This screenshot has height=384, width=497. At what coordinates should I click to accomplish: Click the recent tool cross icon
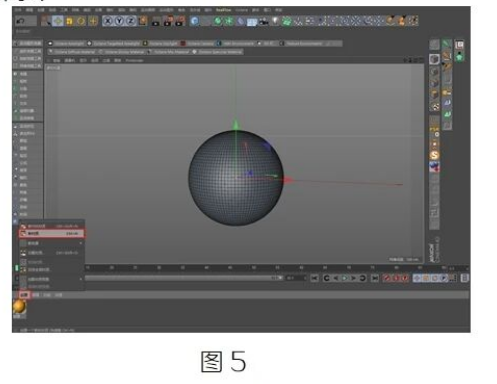tap(93, 21)
